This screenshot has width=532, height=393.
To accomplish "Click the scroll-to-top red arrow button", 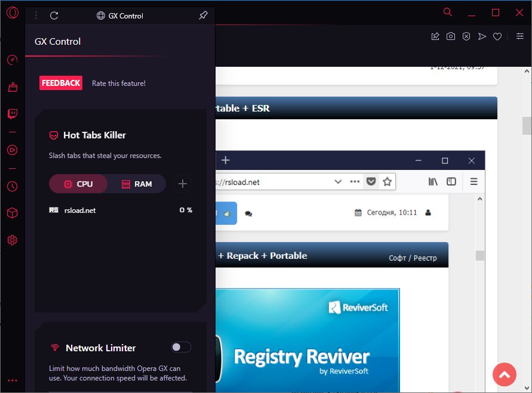I will (505, 375).
